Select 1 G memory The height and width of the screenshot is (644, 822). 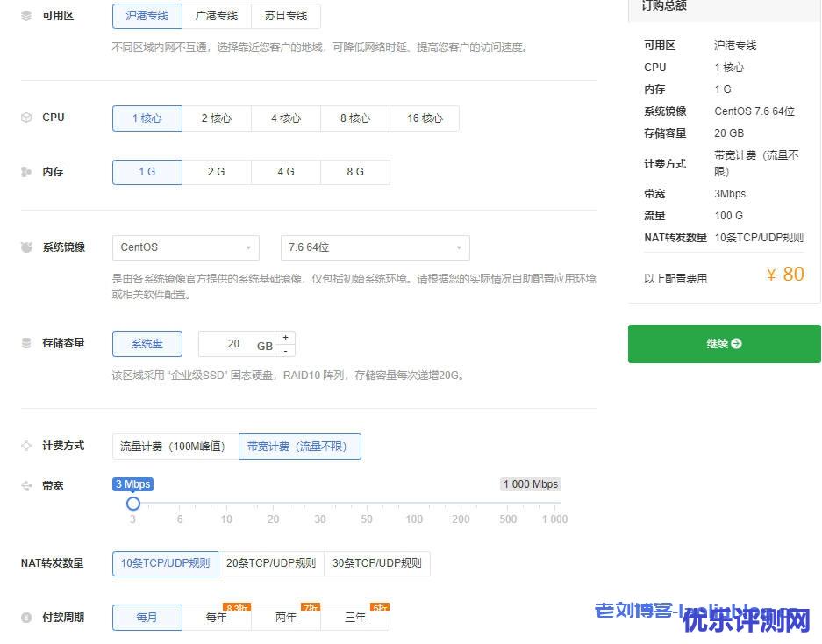[147, 172]
